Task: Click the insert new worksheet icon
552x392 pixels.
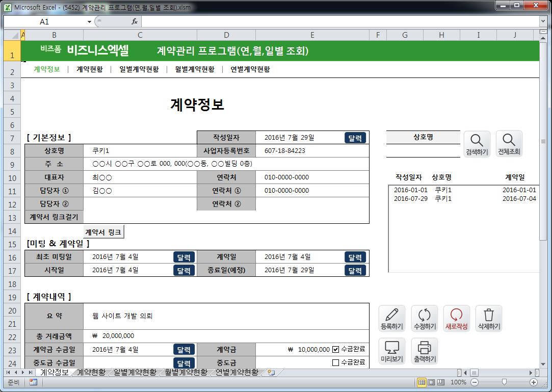Action: [271, 373]
